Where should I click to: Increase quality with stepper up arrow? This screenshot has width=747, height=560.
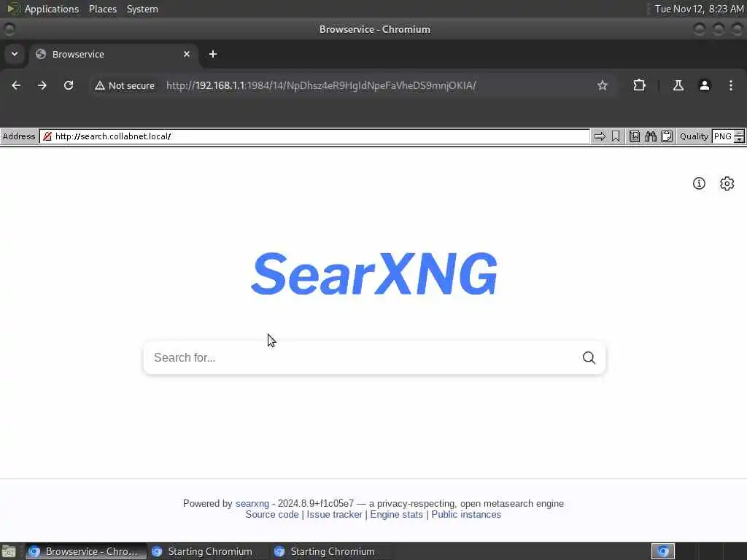tap(740, 133)
